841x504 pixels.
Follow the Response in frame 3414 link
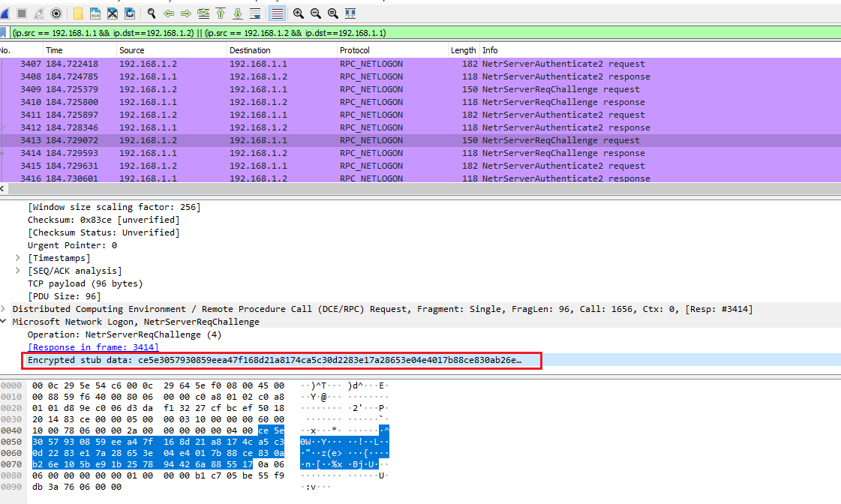(x=93, y=347)
